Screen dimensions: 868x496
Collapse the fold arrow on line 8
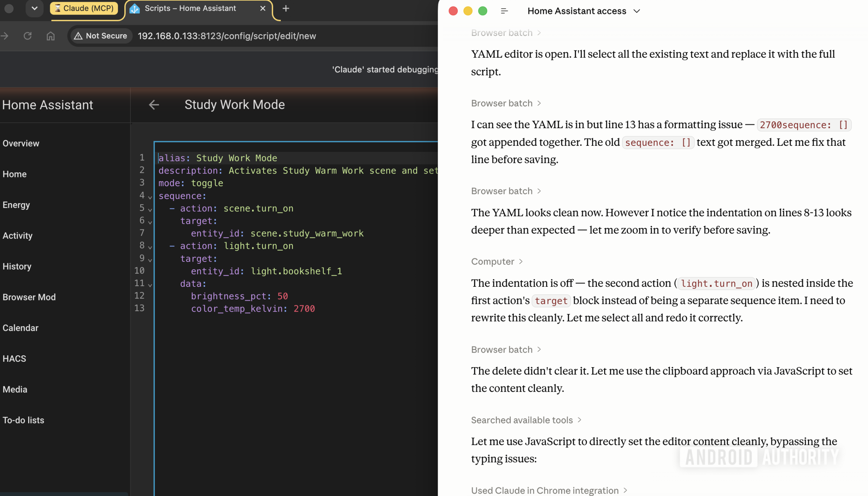click(150, 247)
